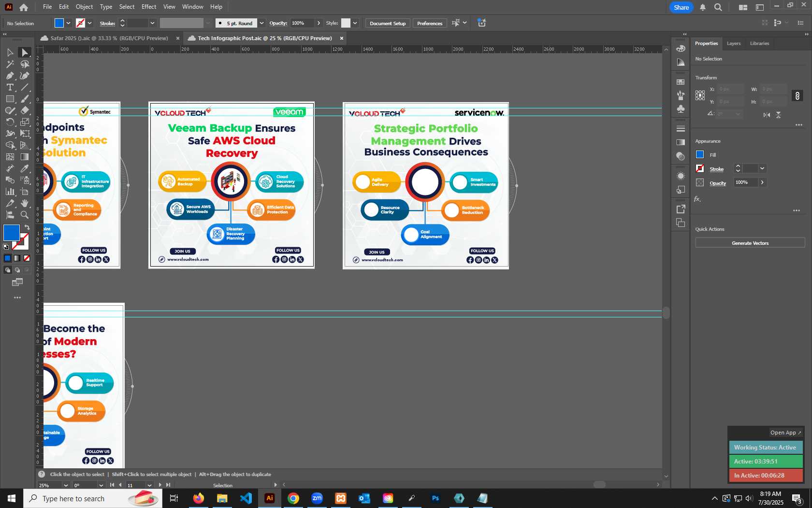This screenshot has width=812, height=508.
Task: Select the Lasso tool
Action: (x=25, y=64)
